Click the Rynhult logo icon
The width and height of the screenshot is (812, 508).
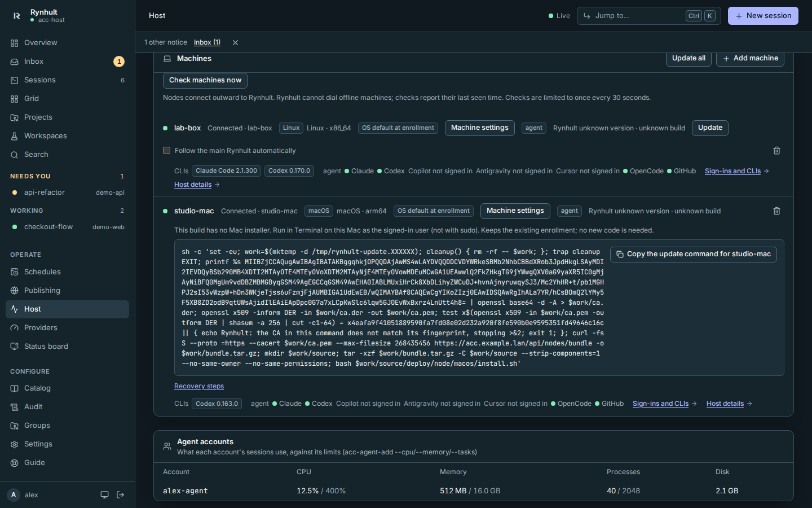(17, 16)
